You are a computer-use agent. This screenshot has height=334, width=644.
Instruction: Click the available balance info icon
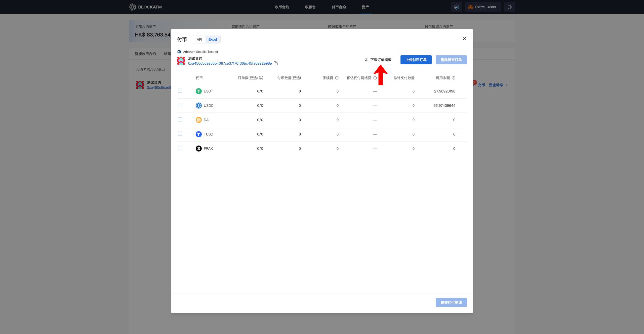tap(454, 78)
